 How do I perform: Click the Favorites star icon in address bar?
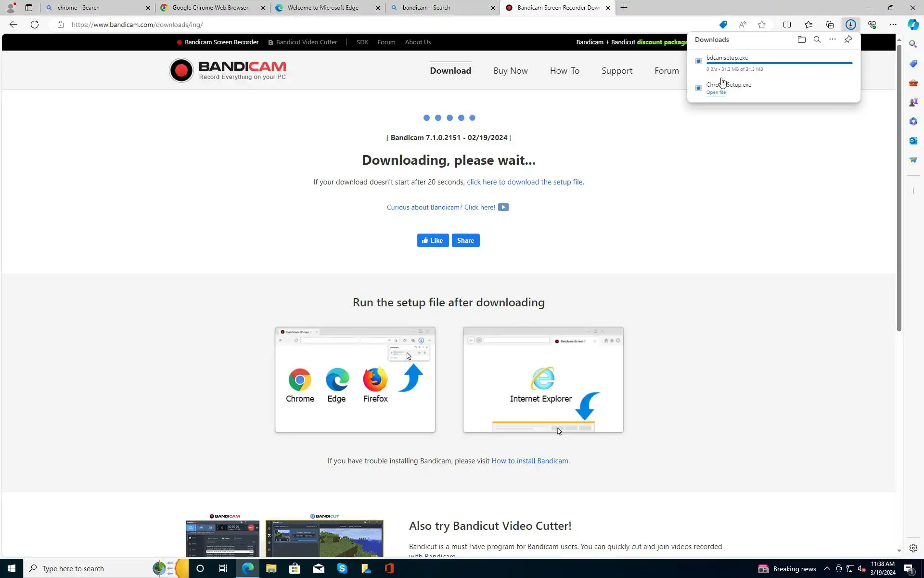click(x=762, y=25)
